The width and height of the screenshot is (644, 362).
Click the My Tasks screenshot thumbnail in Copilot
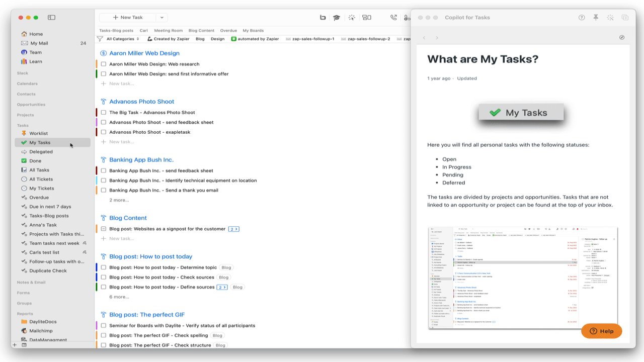tap(523, 279)
